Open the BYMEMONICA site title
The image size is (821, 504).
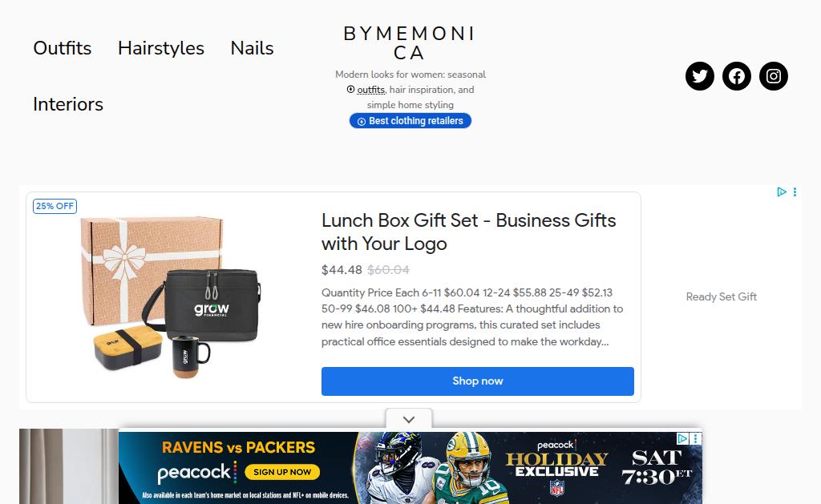409,43
